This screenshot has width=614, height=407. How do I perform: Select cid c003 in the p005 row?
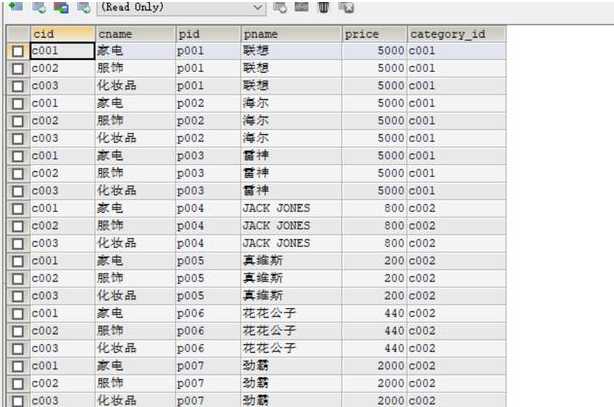point(62,296)
